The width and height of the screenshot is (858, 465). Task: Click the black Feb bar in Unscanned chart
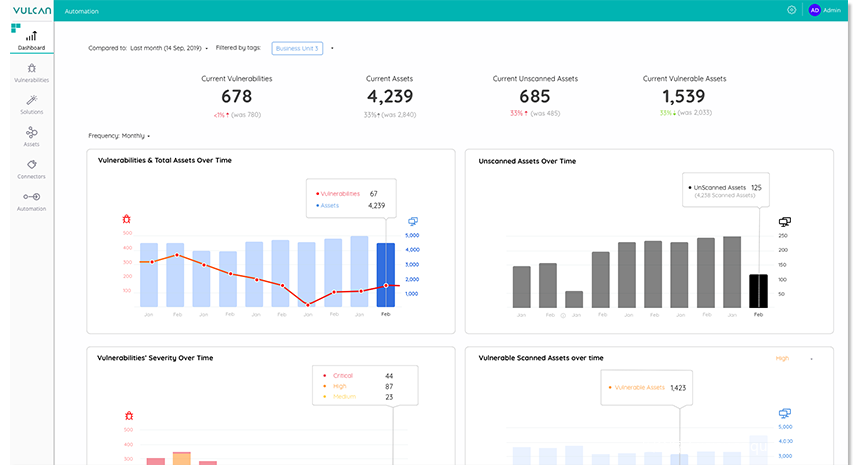[x=758, y=291]
